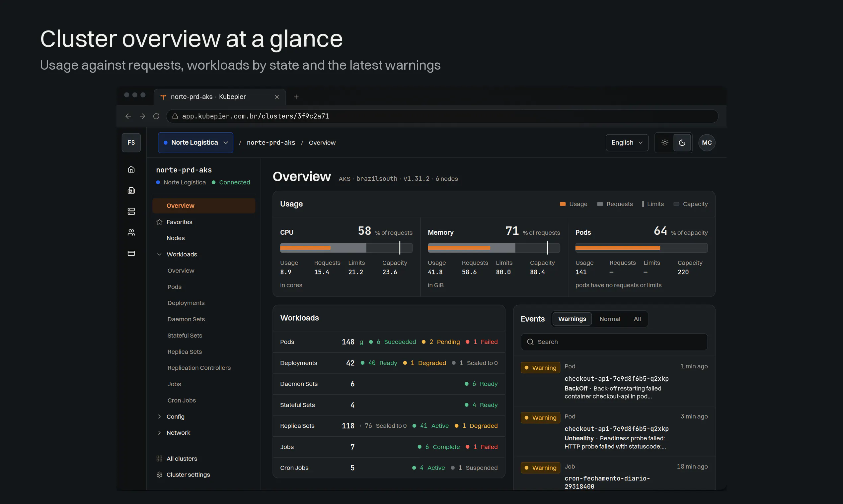Viewport: 843px width, 504px height.
Task: Switch to dark theme moon toggle
Action: tap(682, 143)
